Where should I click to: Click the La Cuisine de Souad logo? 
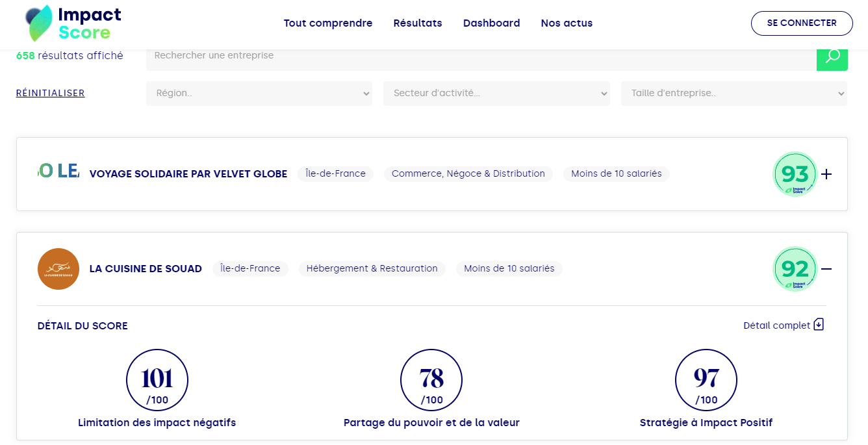pyautogui.click(x=58, y=269)
